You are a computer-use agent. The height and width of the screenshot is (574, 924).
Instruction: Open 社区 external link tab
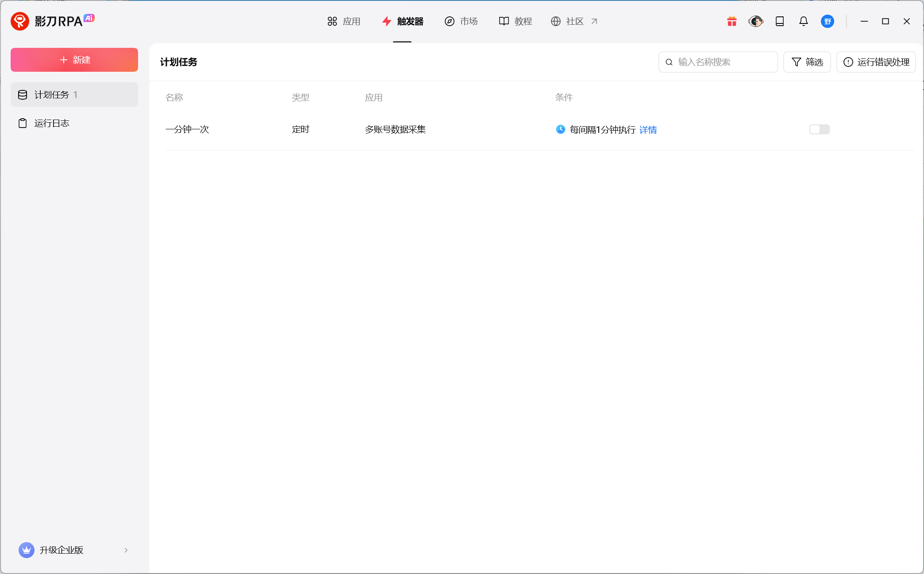pos(574,21)
